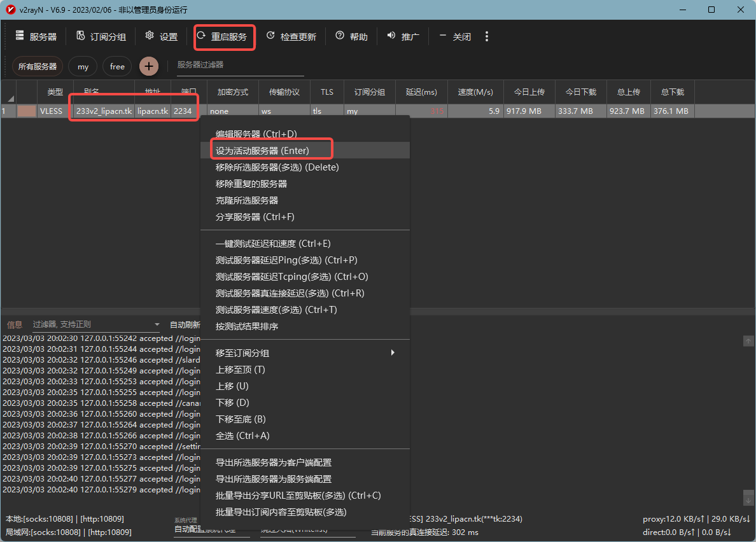Click 检查更新 check for updates

tap(291, 37)
